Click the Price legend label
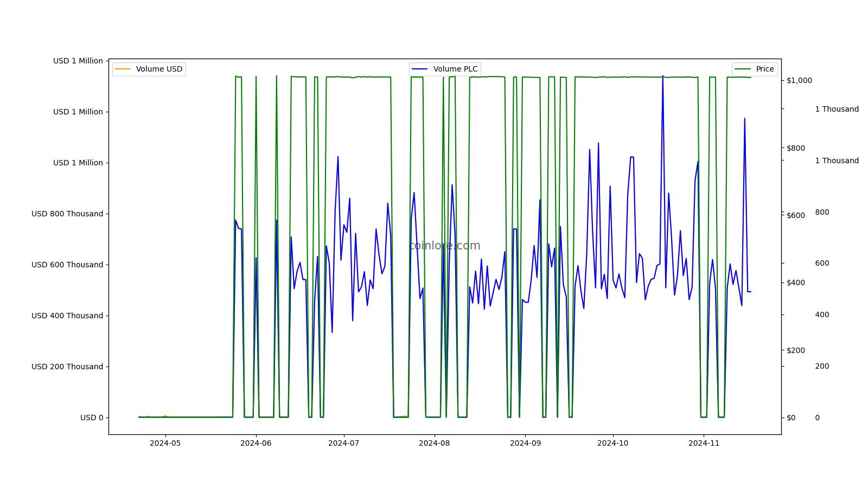Viewport: 868px width, 488px height. pos(765,69)
